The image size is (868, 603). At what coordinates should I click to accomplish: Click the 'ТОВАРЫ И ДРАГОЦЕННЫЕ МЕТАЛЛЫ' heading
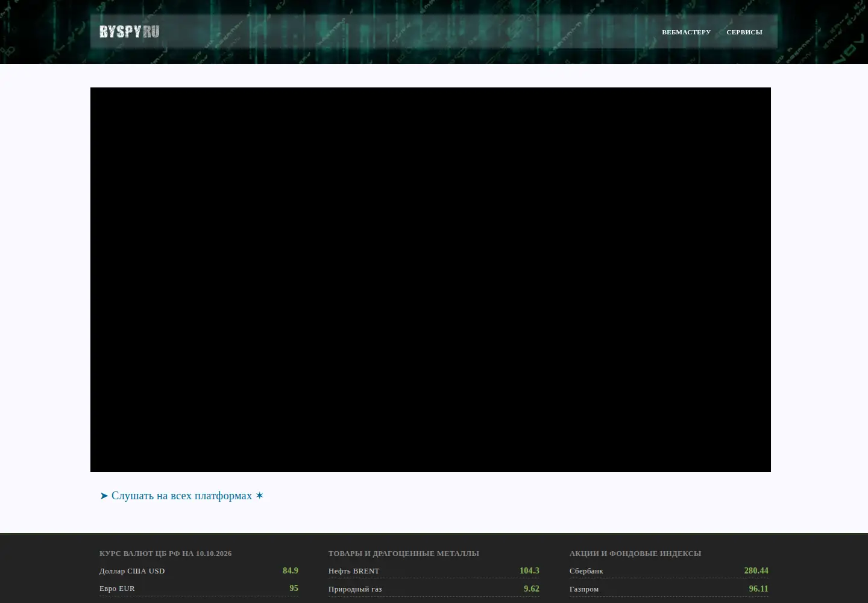pos(404,554)
